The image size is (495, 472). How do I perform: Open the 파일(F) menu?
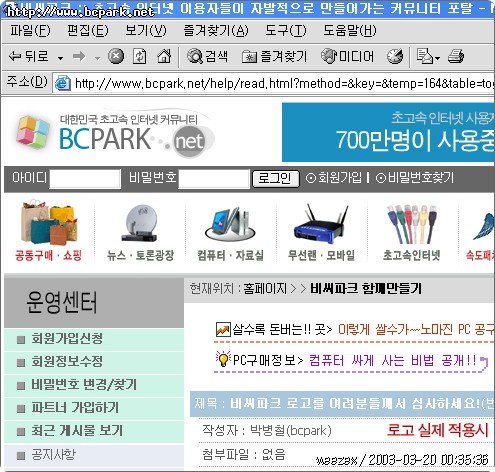[x=30, y=31]
